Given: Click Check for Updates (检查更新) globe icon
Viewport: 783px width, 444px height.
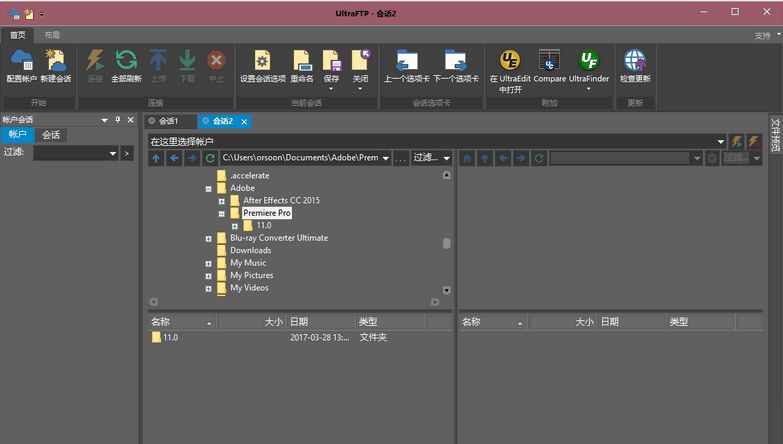Looking at the screenshot, I should pyautogui.click(x=635, y=60).
